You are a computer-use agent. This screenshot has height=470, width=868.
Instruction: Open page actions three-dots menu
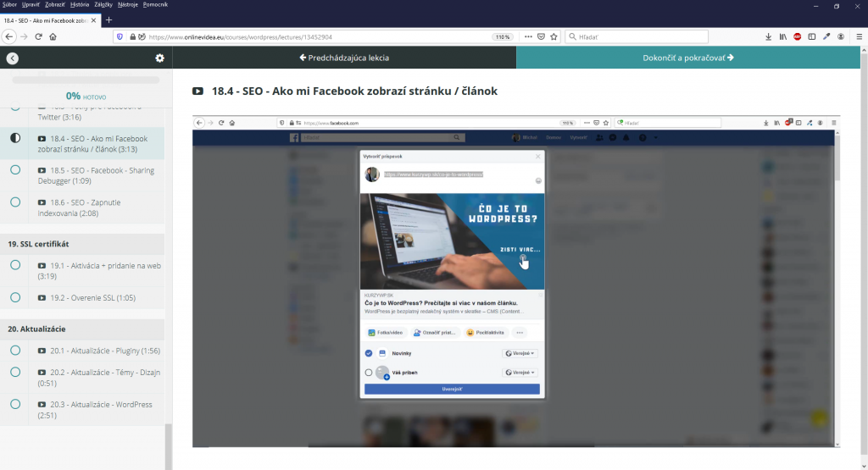coord(528,36)
